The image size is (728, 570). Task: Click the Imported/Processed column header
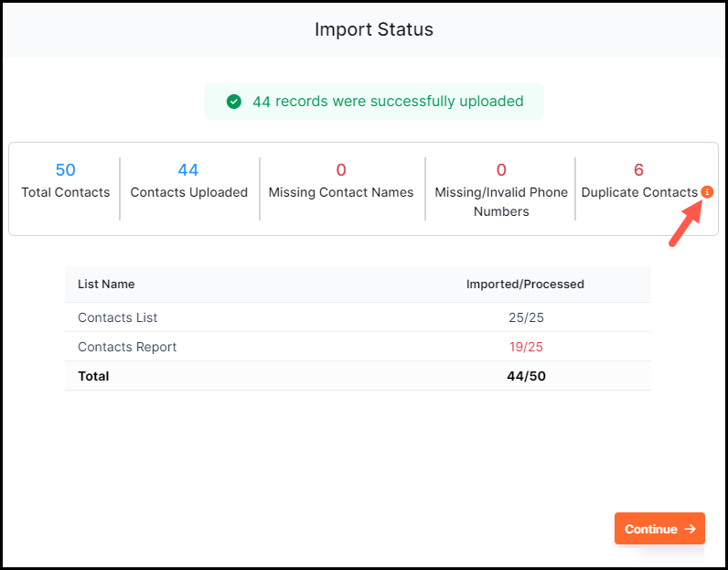[525, 284]
